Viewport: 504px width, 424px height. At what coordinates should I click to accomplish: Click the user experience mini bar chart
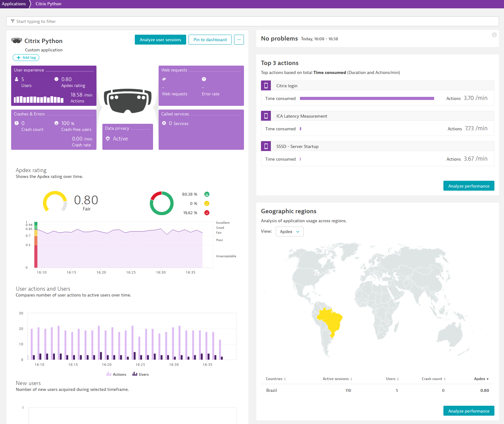pyautogui.click(x=39, y=99)
